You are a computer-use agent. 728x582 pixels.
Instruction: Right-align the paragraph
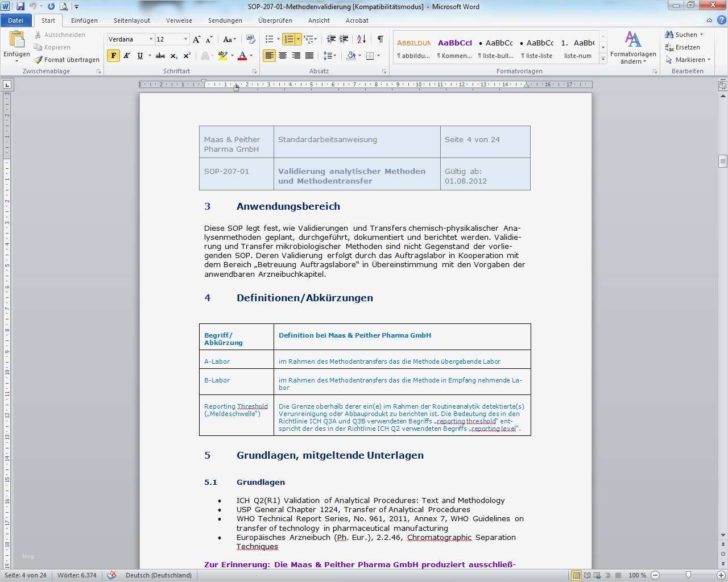coord(296,56)
